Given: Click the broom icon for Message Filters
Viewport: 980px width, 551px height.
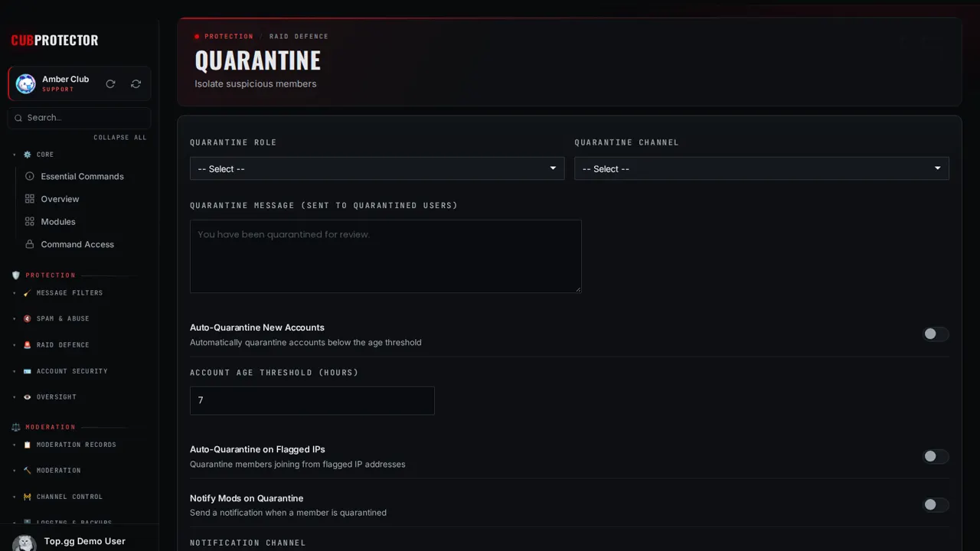Looking at the screenshot, I should click(x=28, y=293).
